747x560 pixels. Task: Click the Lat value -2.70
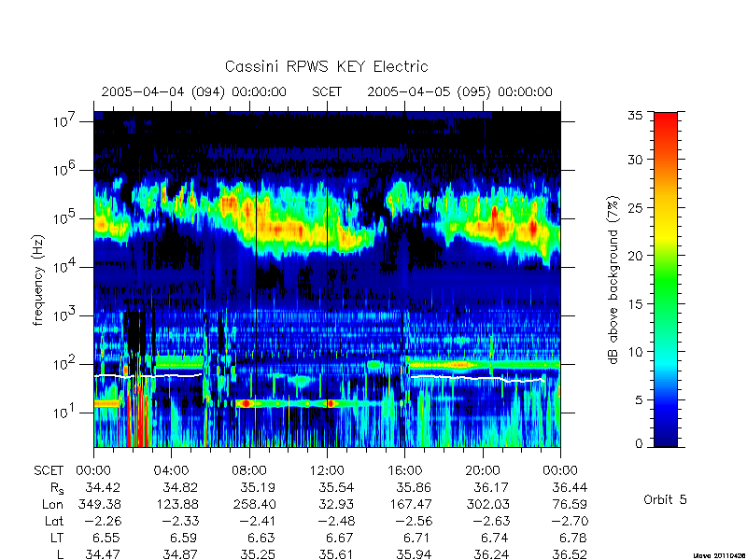[x=570, y=522]
